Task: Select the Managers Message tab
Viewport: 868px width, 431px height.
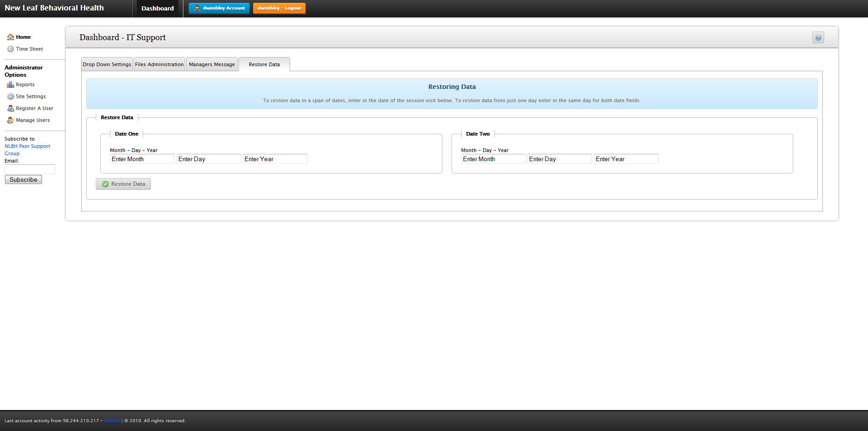Action: 212,64
